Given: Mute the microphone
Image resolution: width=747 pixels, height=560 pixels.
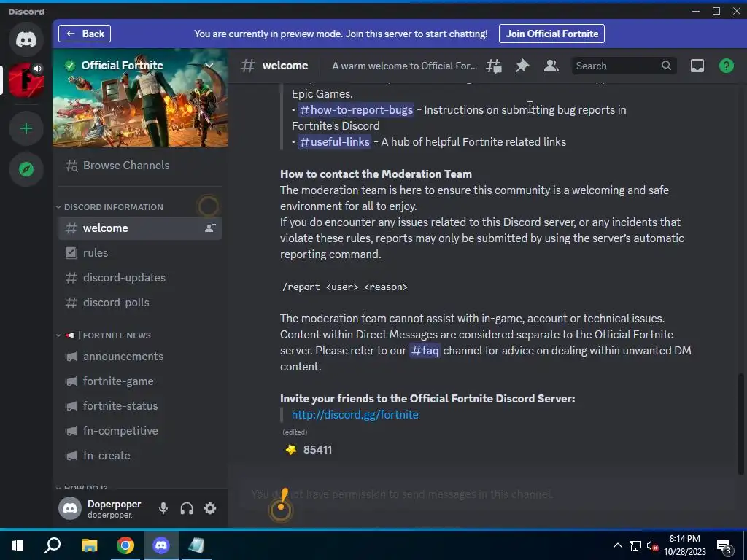Looking at the screenshot, I should tap(163, 508).
